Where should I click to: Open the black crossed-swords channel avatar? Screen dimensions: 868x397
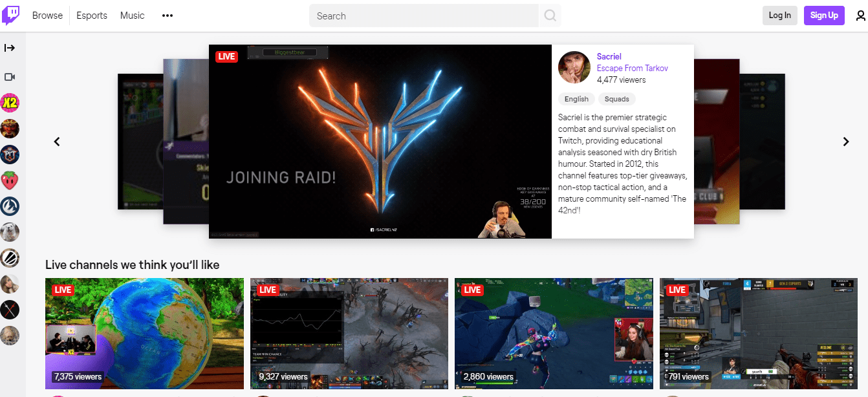point(10,309)
